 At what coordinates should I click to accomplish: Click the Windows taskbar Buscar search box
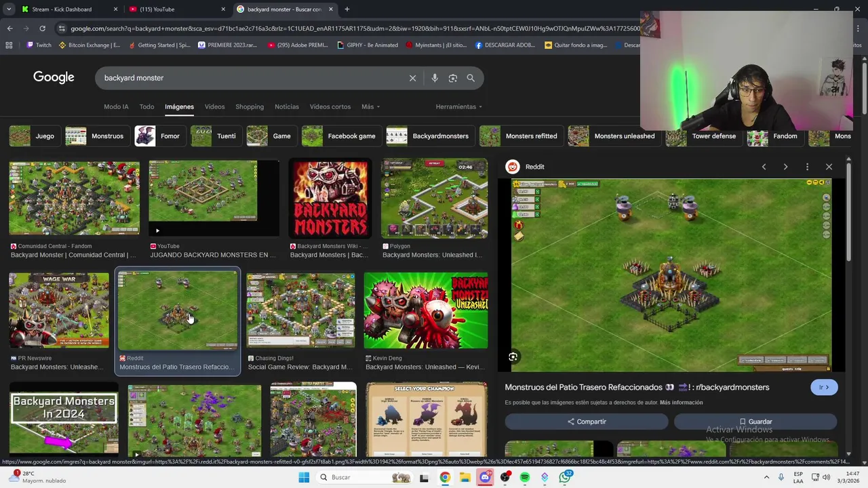pos(364,477)
